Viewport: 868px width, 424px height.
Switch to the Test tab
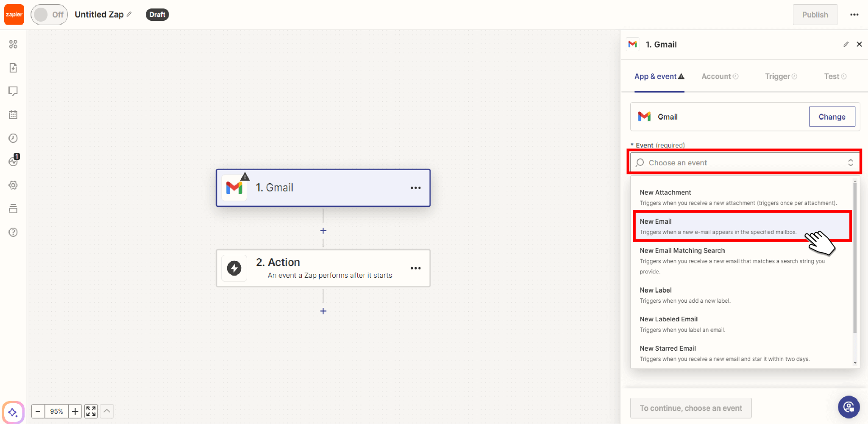click(x=835, y=76)
